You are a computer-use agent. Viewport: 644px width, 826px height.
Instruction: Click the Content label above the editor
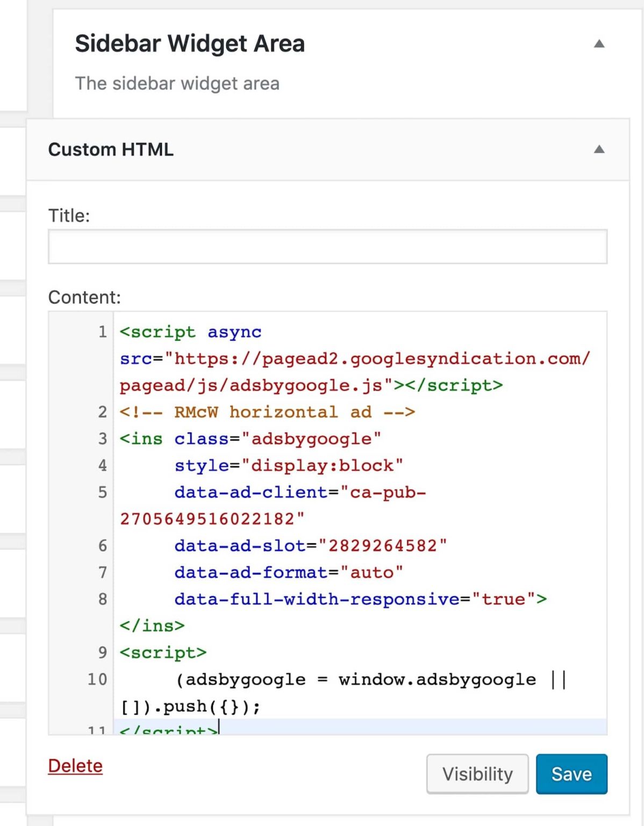click(x=84, y=296)
